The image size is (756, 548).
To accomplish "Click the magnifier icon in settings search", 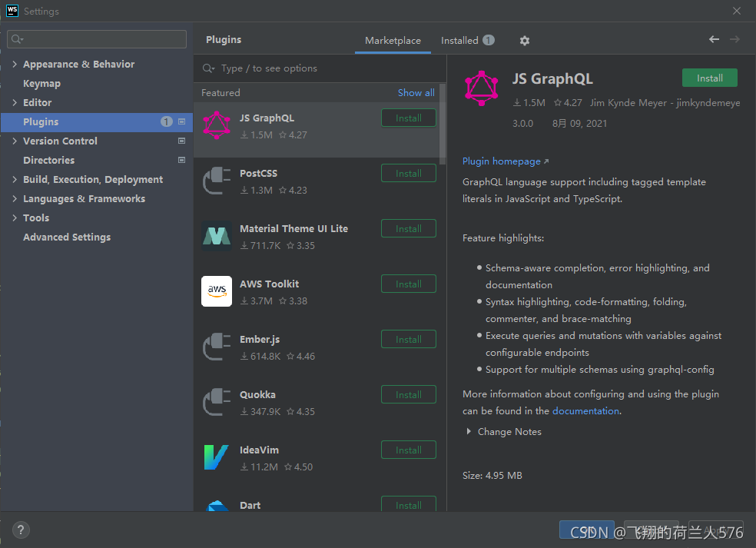I will coord(18,39).
